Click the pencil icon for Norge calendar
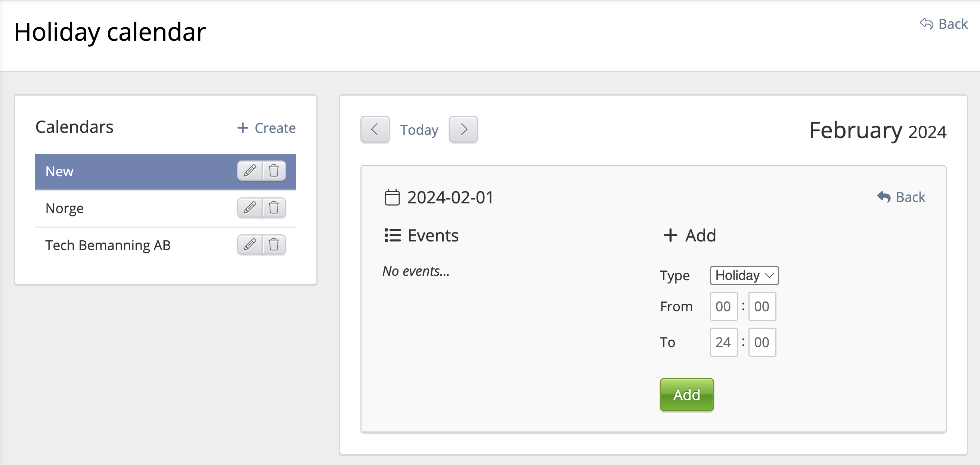Screen dimensions: 980x465 [249, 207]
